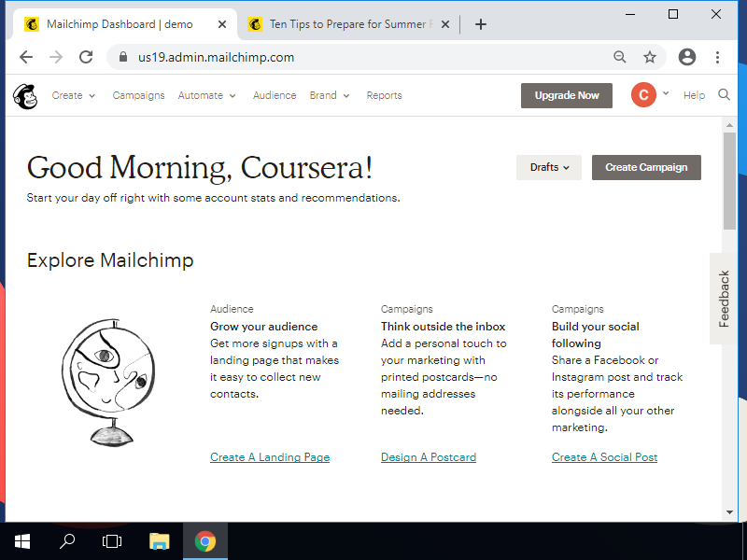The image size is (747, 560).
Task: Click the Grow your audience heading
Action: point(263,327)
